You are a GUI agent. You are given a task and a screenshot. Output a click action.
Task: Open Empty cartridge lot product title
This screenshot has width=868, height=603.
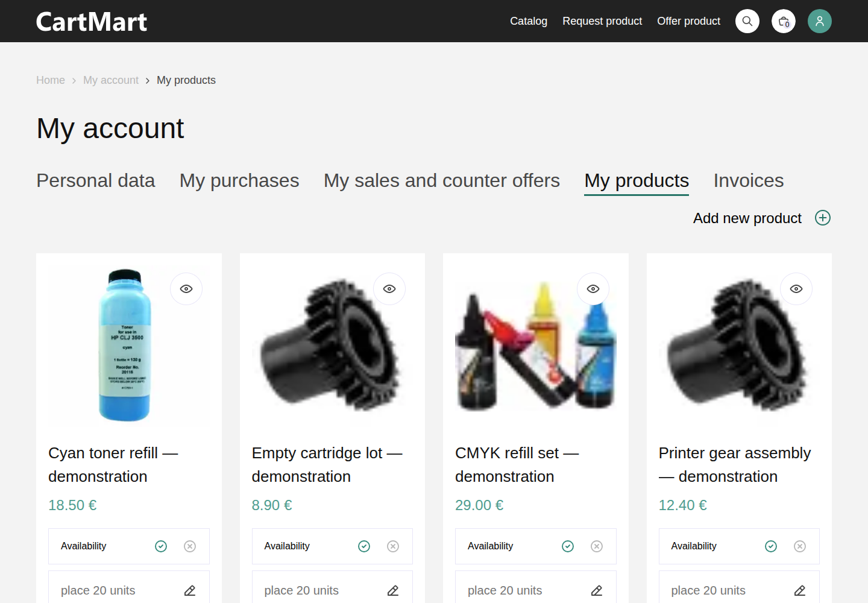pos(327,464)
